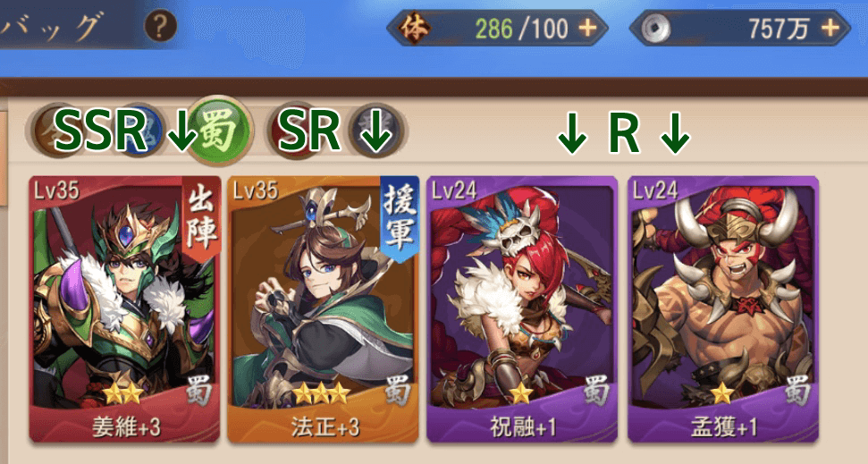The height and width of the screenshot is (464, 868).
Task: Select the dark gray faction filter circle
Action: (376, 131)
